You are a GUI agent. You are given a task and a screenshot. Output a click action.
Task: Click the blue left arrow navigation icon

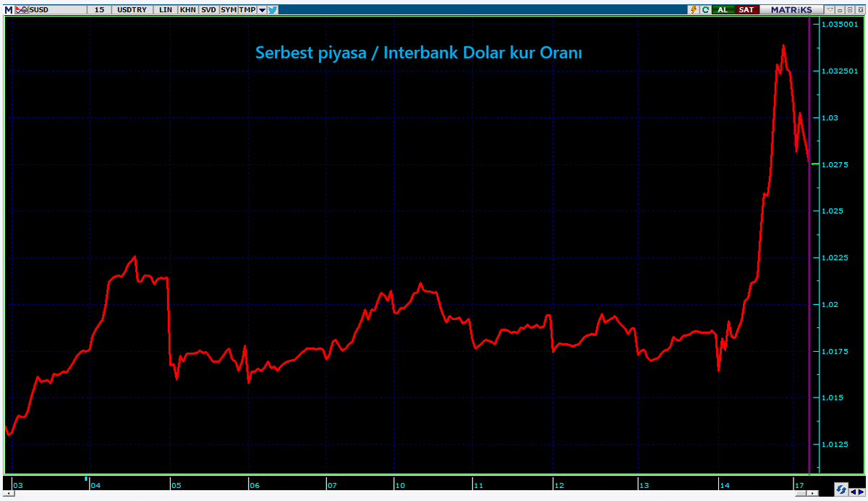tap(853, 492)
